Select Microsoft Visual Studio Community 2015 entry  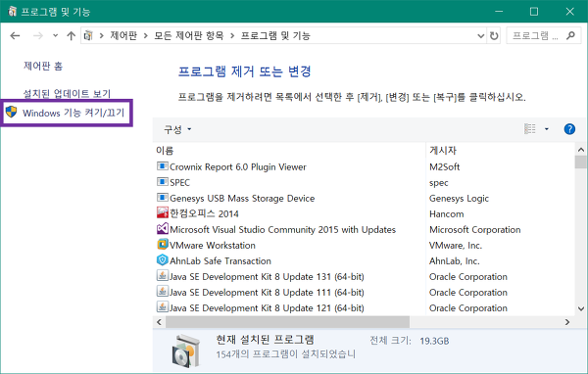pyautogui.click(x=283, y=229)
